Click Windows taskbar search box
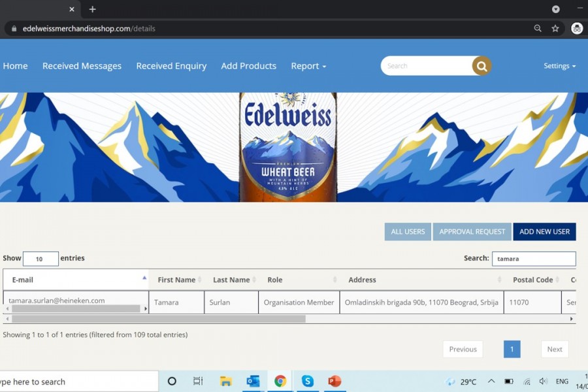The height and width of the screenshot is (392, 588). 78,382
